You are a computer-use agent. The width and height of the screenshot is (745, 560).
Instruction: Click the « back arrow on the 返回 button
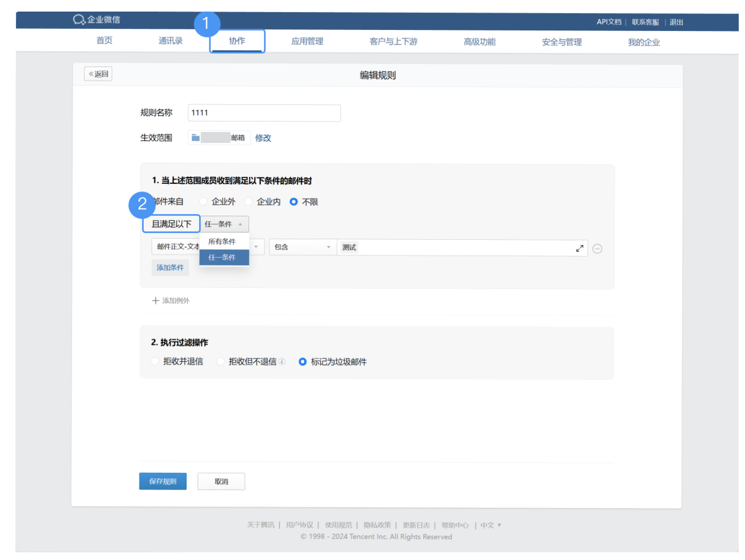click(x=92, y=73)
